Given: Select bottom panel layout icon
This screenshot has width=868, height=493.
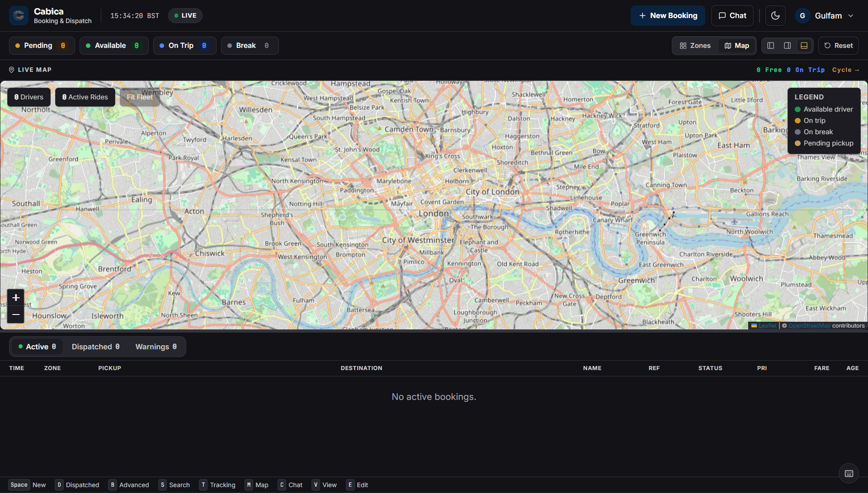Looking at the screenshot, I should [x=804, y=46].
